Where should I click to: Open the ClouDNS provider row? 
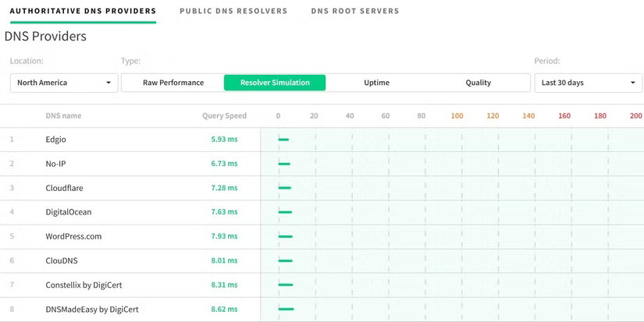(322, 260)
